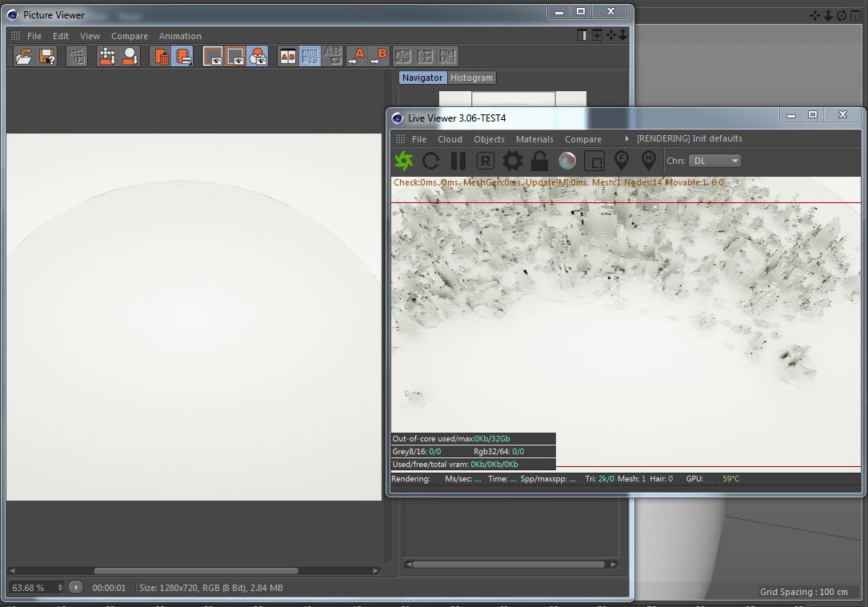
Task: Open the Animation menu in Picture Viewer
Action: click(180, 36)
